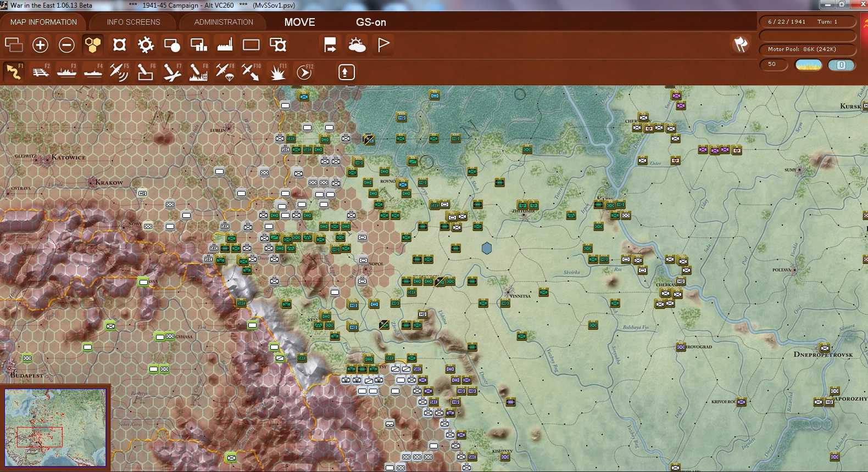Select Naval transport mode (F3)
The image size is (868, 472).
point(66,72)
